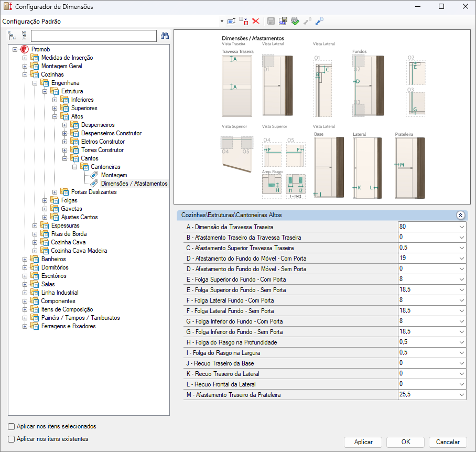Click the gear with green checkmark icon
The width and height of the screenshot is (476, 452).
pos(295,21)
